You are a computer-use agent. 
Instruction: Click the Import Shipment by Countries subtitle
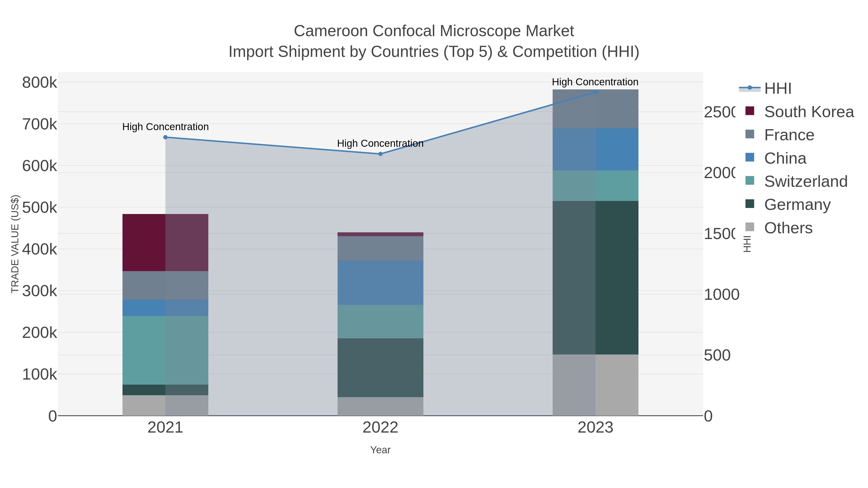[434, 52]
